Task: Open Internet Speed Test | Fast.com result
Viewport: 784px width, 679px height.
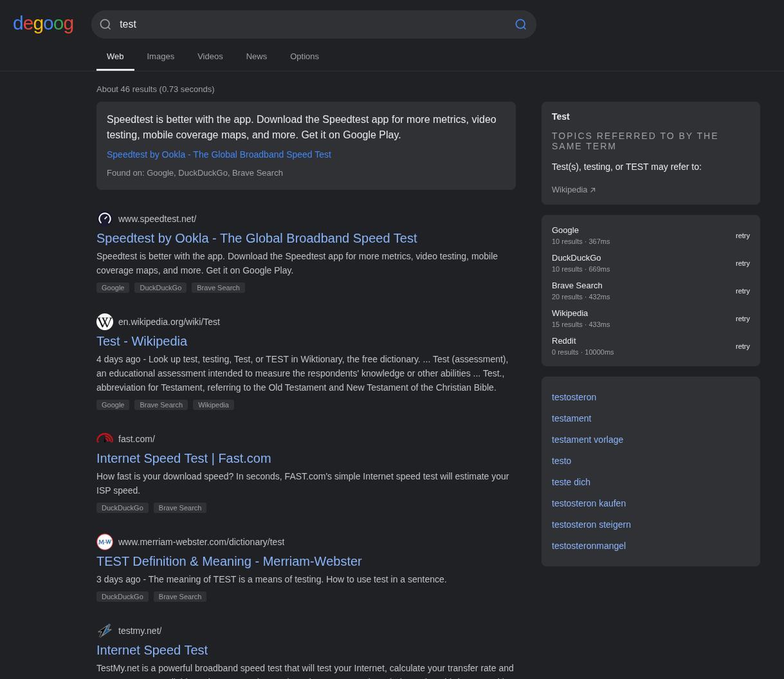Action: coord(184,458)
